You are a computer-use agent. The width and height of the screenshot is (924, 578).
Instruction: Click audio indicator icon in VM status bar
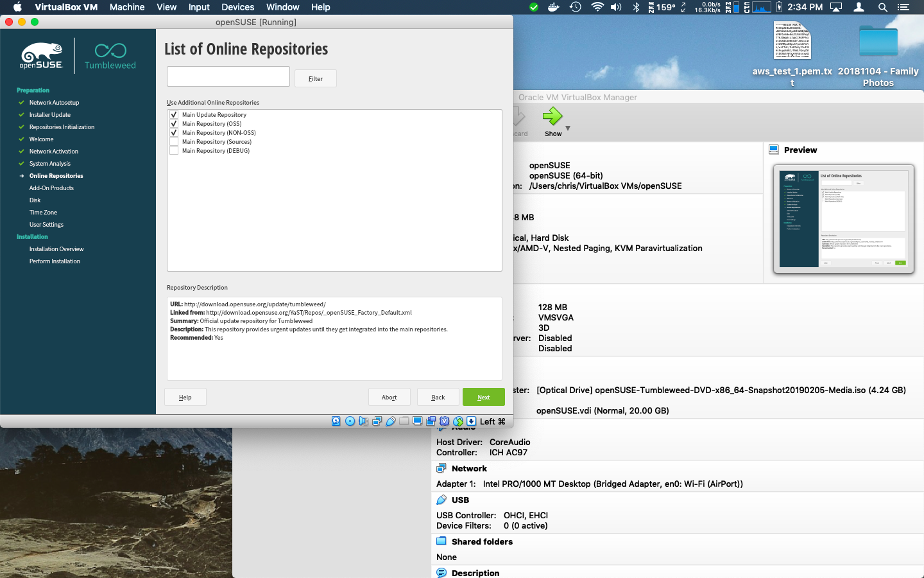363,421
